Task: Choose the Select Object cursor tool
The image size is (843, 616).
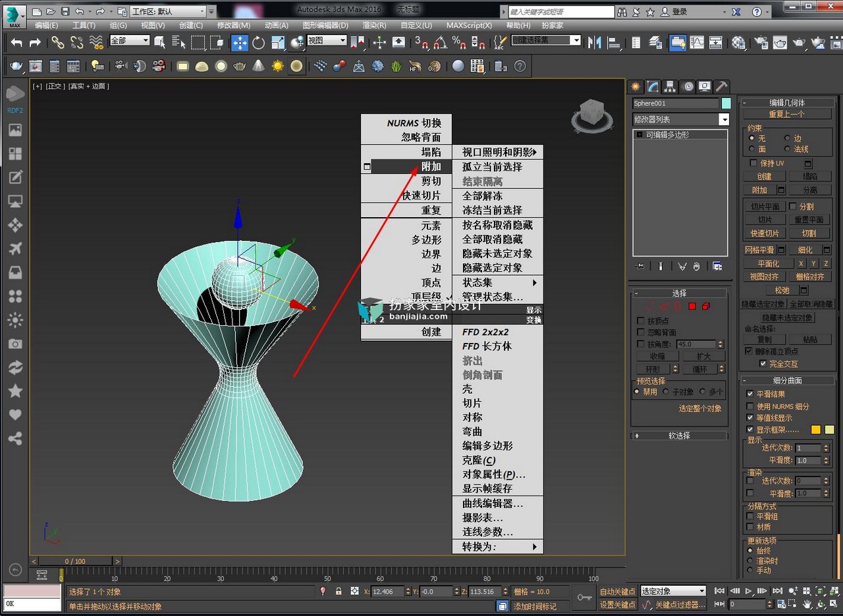Action: [x=159, y=42]
